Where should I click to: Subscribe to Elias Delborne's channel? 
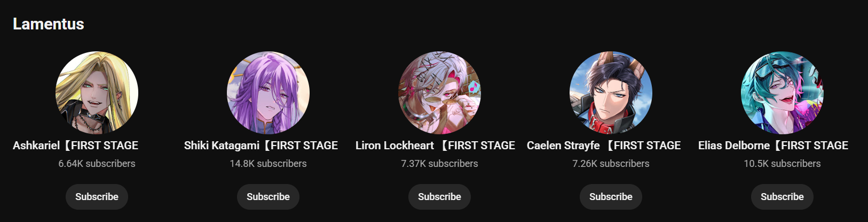click(782, 197)
